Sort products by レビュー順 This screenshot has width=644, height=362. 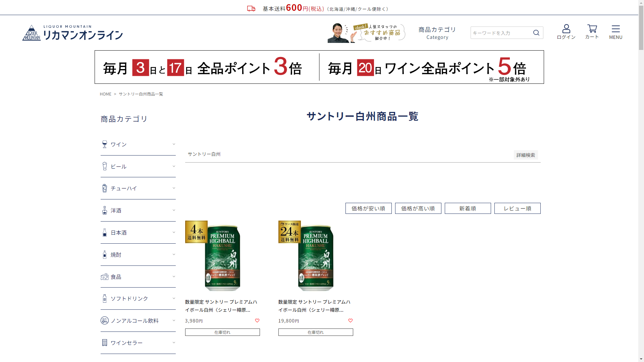[517, 208]
